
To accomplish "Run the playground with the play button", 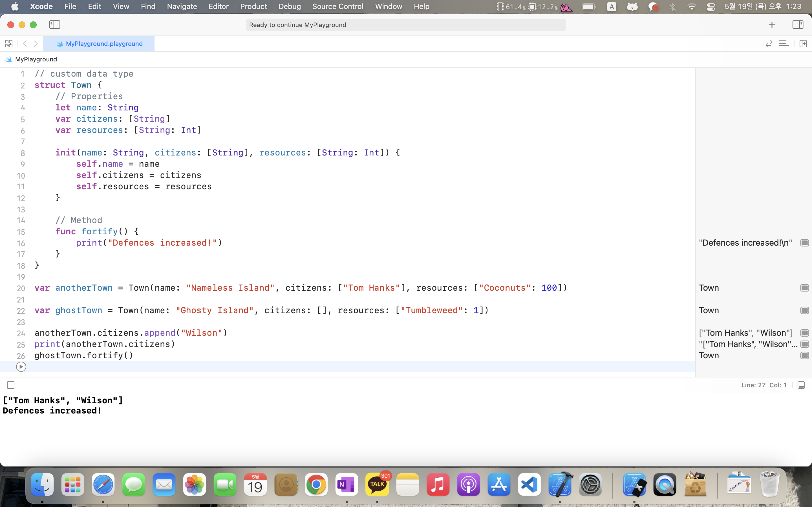I will click(21, 367).
